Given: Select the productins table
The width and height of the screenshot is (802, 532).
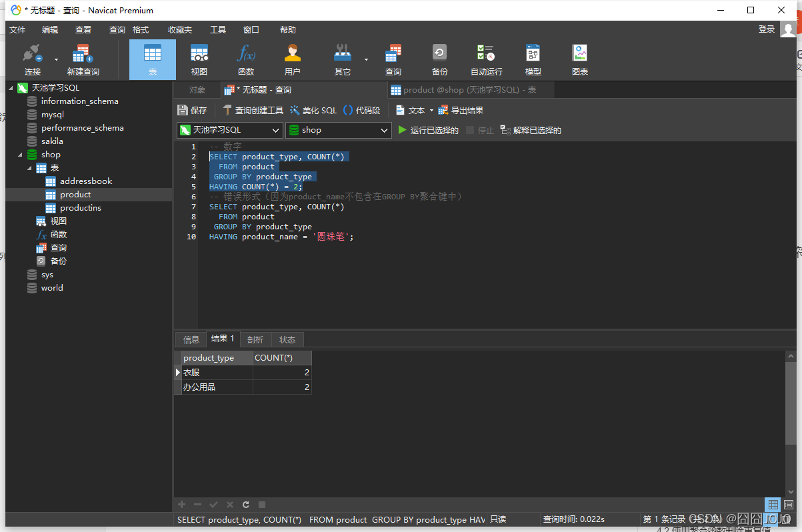Looking at the screenshot, I should tap(81, 208).
